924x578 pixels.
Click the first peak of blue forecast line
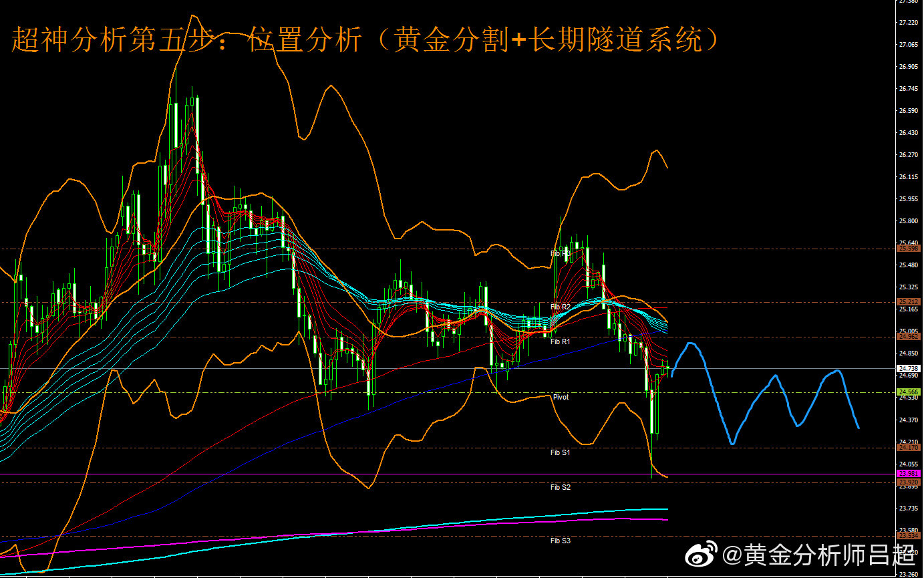tap(690, 343)
